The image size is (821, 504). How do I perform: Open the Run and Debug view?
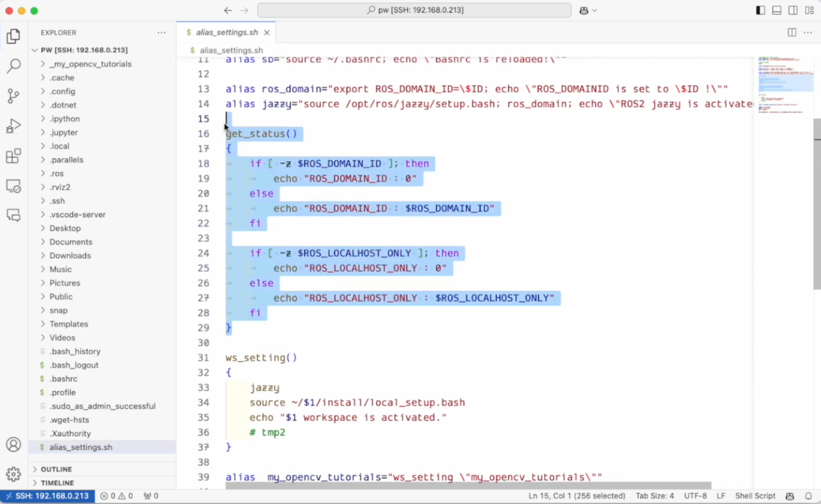tap(14, 126)
